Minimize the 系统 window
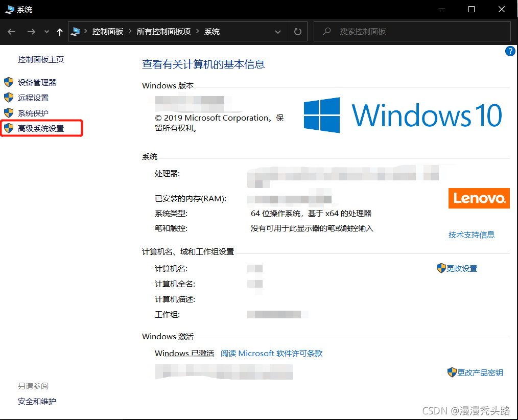The width and height of the screenshot is (518, 420). tap(442, 9)
